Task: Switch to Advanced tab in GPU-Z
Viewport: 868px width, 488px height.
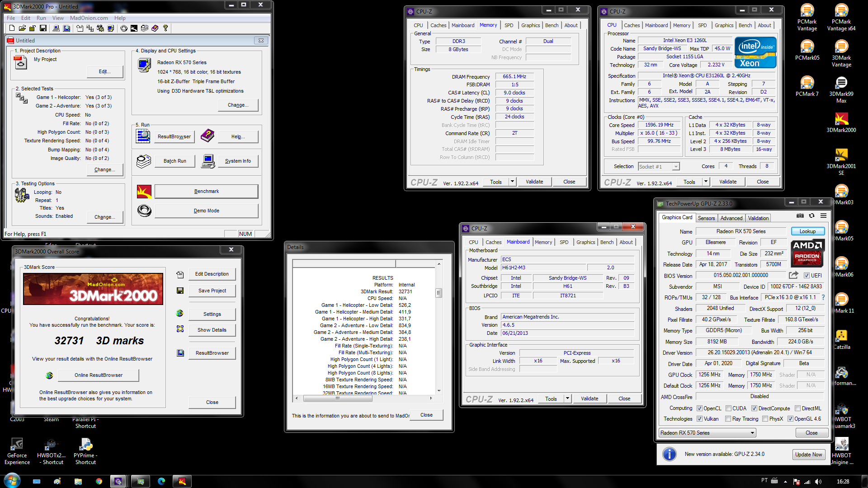Action: click(x=731, y=218)
